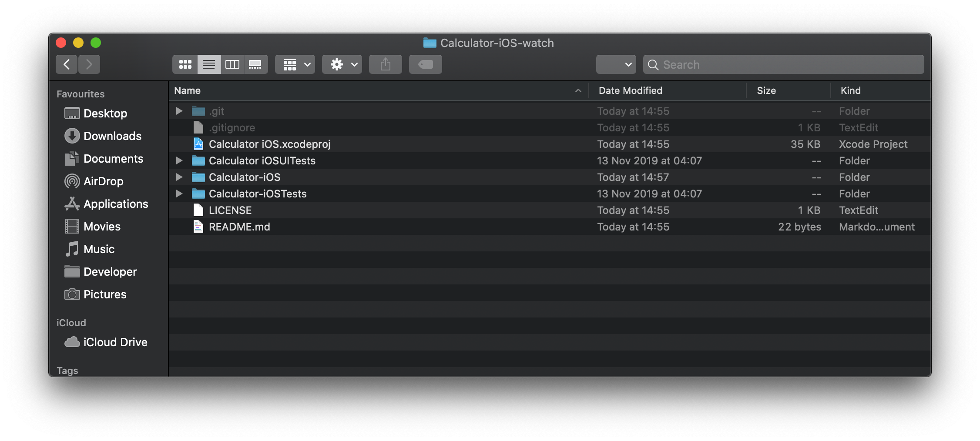Select the Date Modified column header
980x441 pixels.
[630, 90]
